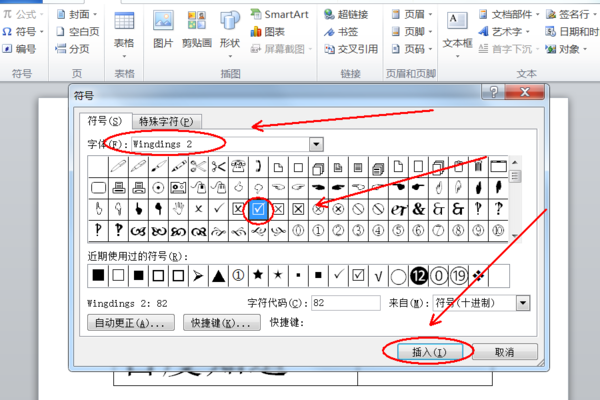The height and width of the screenshot is (400, 600).
Task: Expand the 表格 table dropdown arrow
Action: tap(124, 56)
